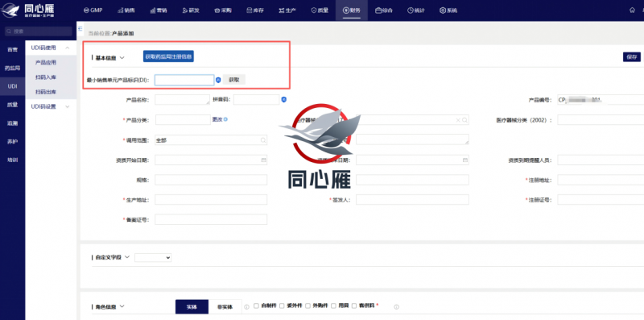The width and height of the screenshot is (644, 320).
Task: Focus the 产品分类 input field
Action: (184, 119)
